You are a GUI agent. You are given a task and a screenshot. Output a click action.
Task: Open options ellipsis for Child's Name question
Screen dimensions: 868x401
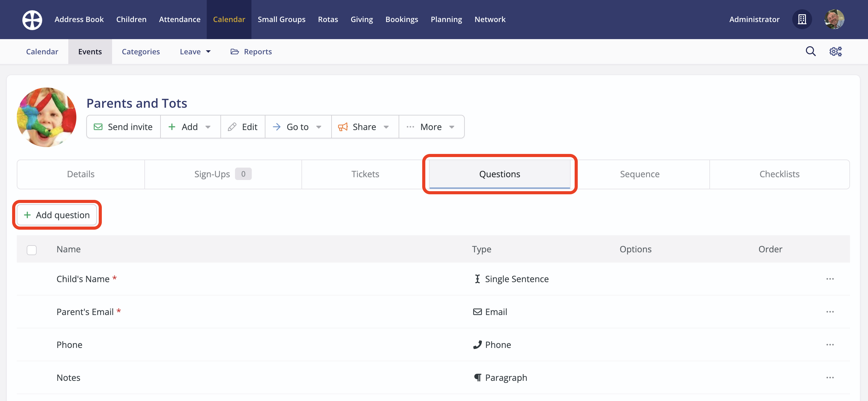click(830, 279)
